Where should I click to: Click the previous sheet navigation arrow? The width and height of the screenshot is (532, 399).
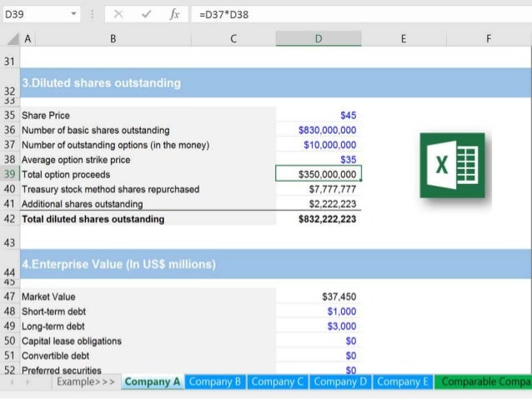click(x=13, y=382)
